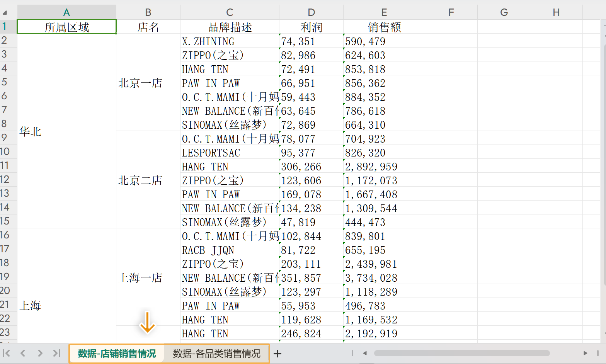
Task: Select column C header
Action: pos(230,12)
